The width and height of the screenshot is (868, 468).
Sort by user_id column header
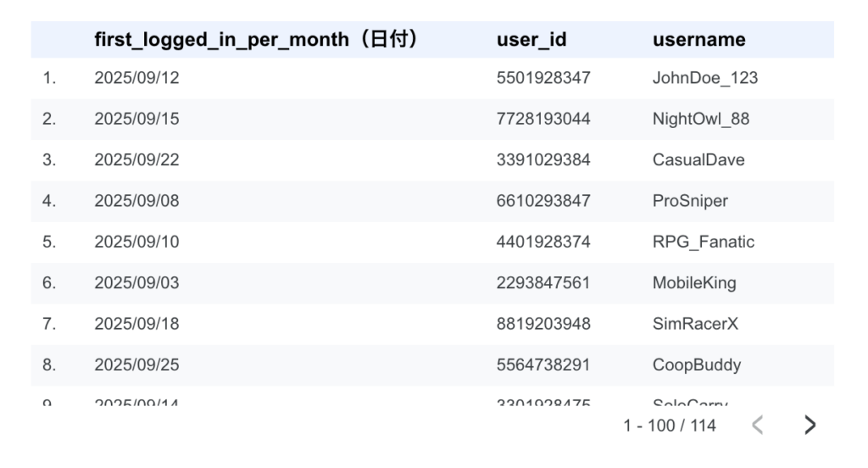click(531, 40)
